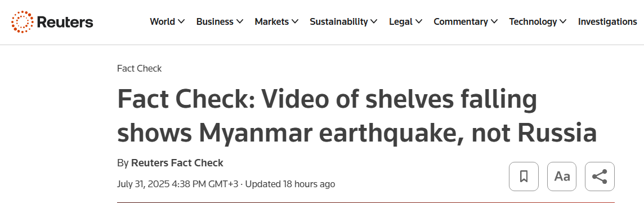Expand the Sustainability chevron arrow
Screen dimensions: 644x203
374,22
